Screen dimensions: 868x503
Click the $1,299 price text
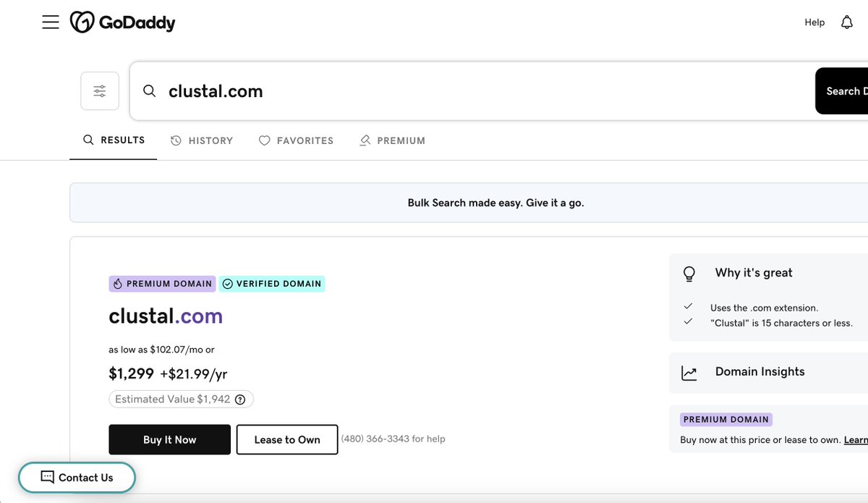coord(132,373)
